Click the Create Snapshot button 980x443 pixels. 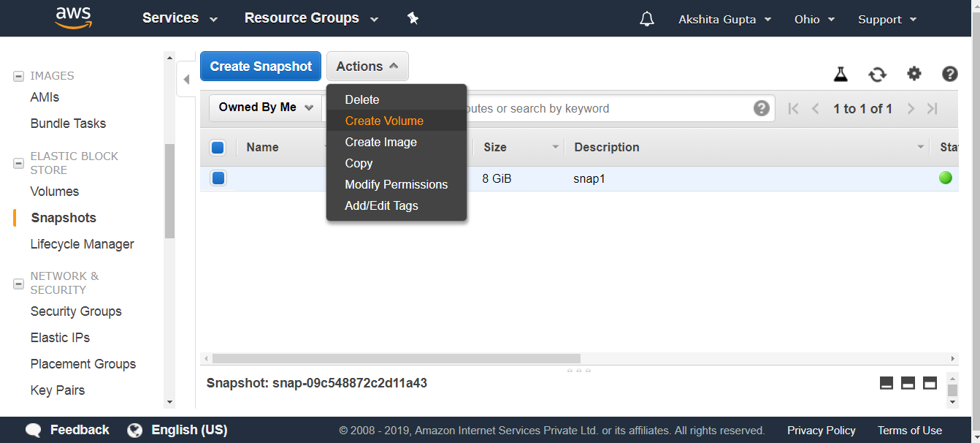(x=261, y=67)
